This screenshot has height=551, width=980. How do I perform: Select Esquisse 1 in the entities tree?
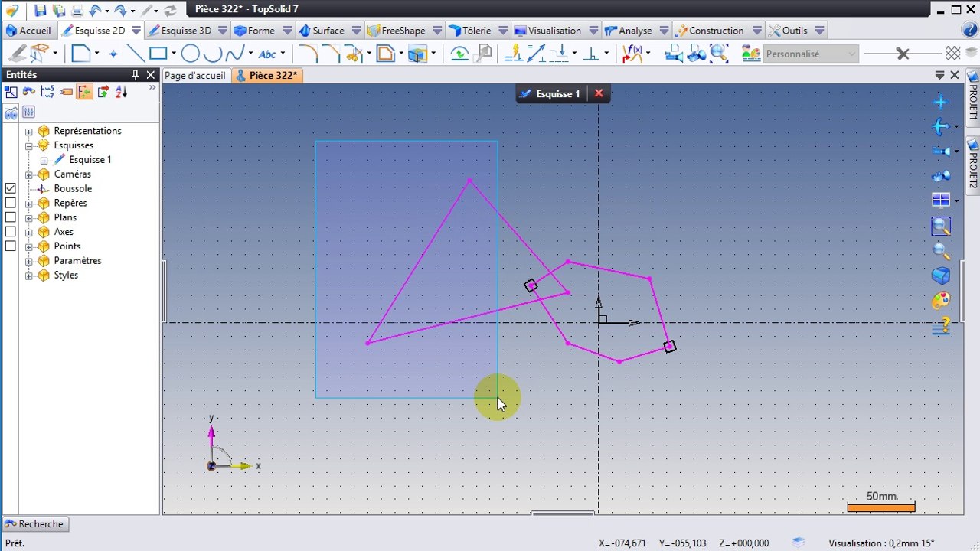pos(90,160)
